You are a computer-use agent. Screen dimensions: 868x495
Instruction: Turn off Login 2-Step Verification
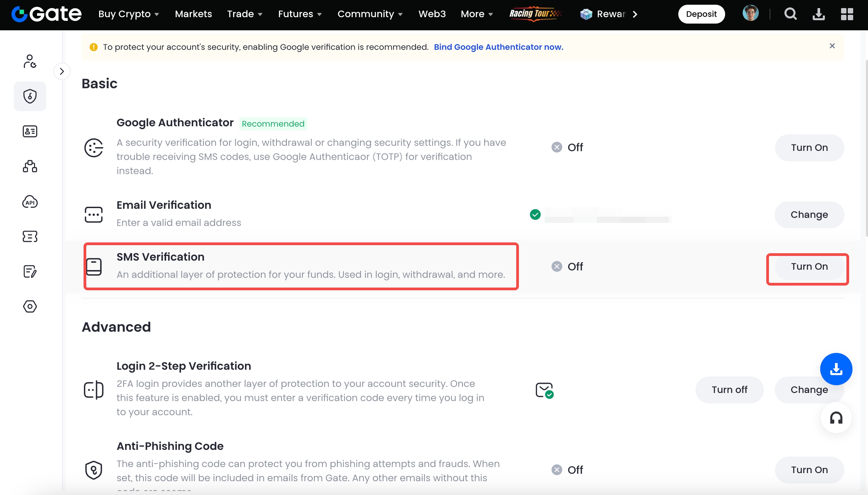tap(729, 390)
